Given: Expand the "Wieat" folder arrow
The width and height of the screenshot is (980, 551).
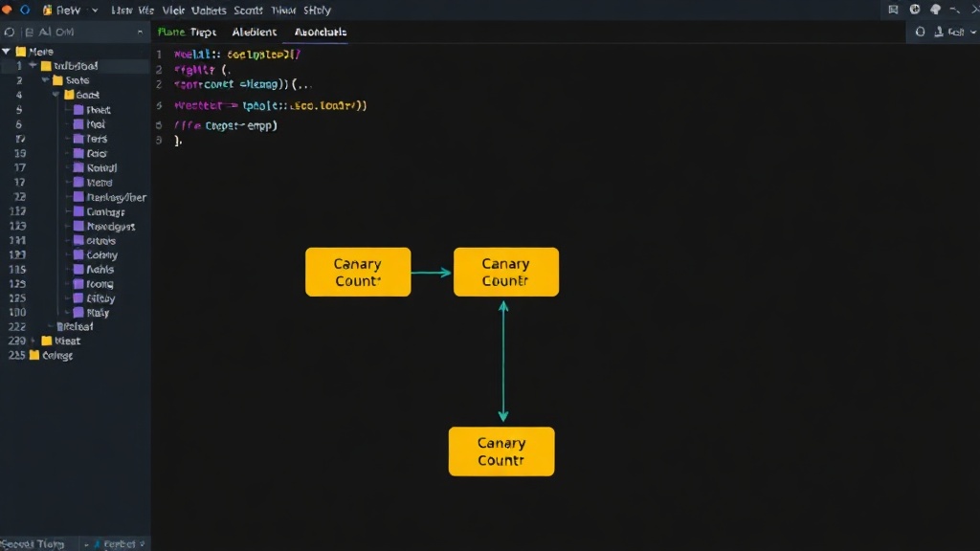Looking at the screenshot, I should pos(33,341).
